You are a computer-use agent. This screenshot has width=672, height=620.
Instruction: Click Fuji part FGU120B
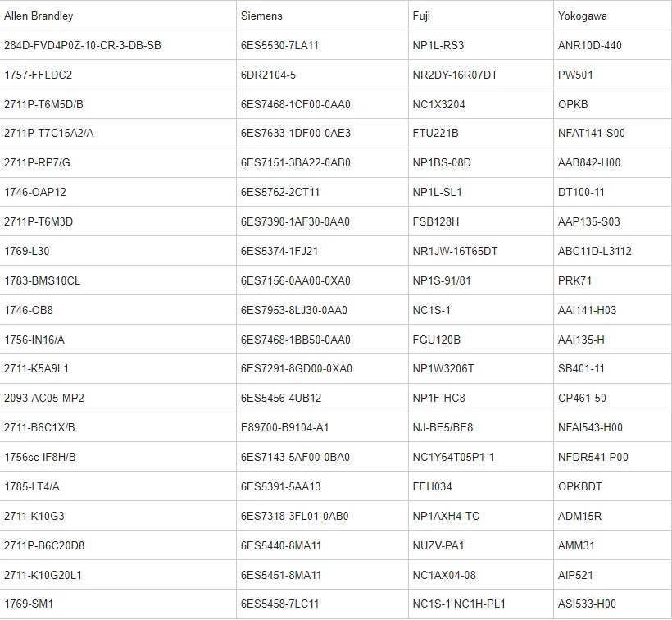click(437, 340)
